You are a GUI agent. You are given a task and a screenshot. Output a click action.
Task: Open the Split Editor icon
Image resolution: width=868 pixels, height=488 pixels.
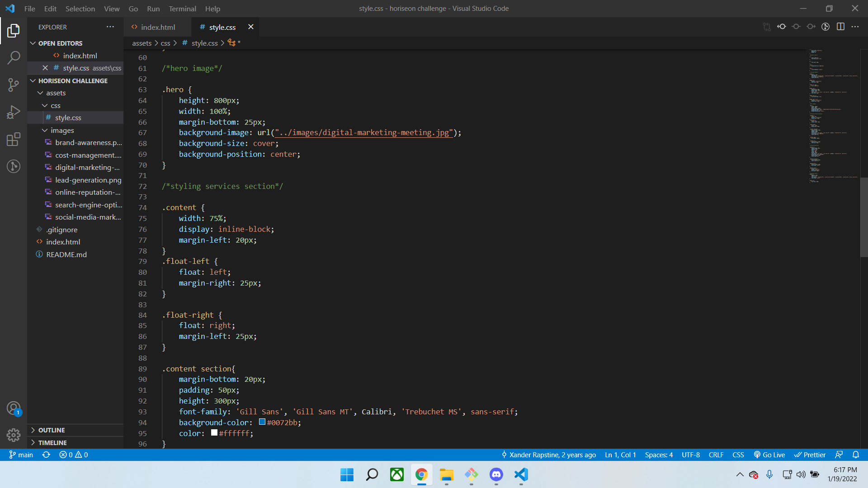click(841, 27)
